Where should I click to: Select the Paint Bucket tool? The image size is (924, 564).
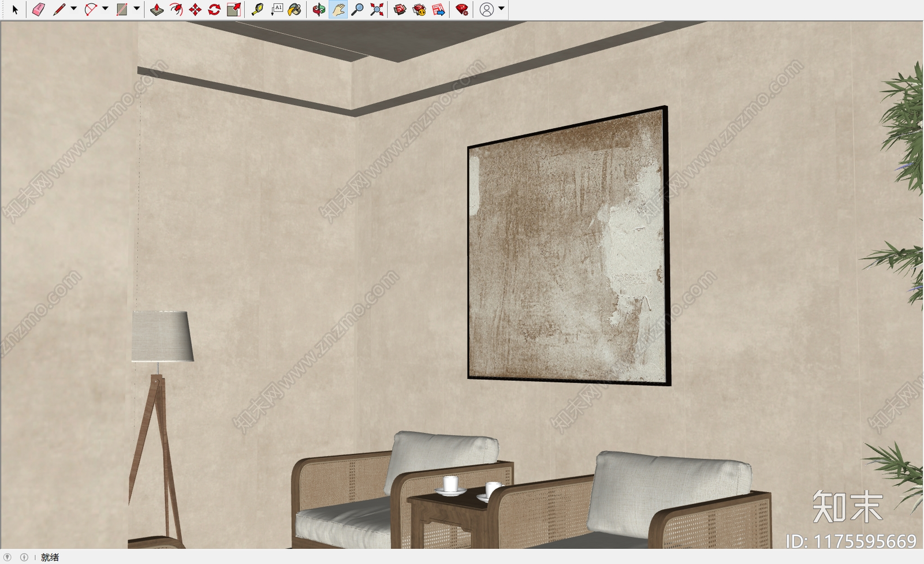pyautogui.click(x=295, y=9)
